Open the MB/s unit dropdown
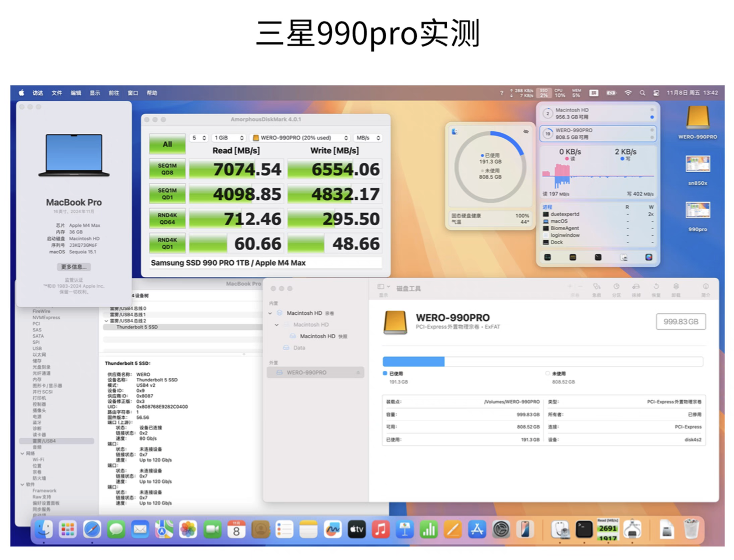 368,138
